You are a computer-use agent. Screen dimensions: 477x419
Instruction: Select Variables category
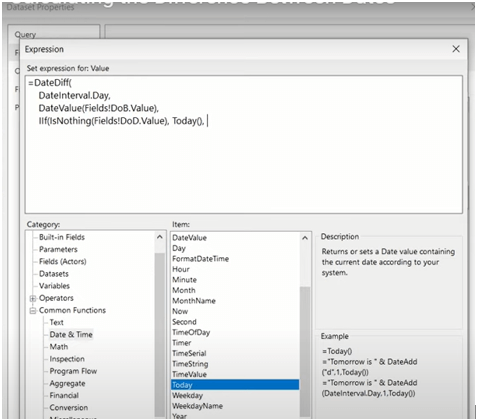pyautogui.click(x=54, y=286)
